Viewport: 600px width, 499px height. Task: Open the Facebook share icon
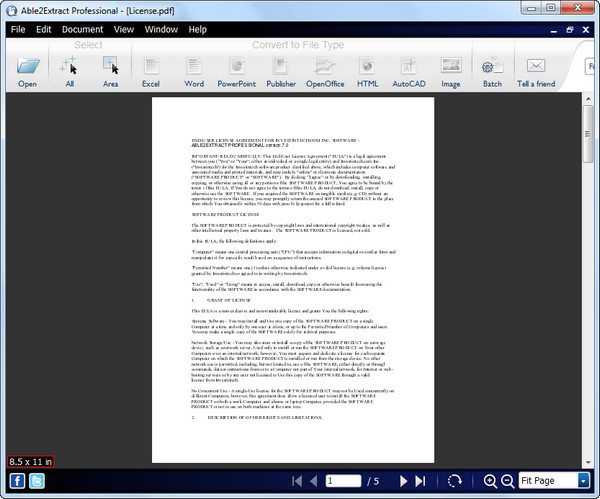coord(16,481)
